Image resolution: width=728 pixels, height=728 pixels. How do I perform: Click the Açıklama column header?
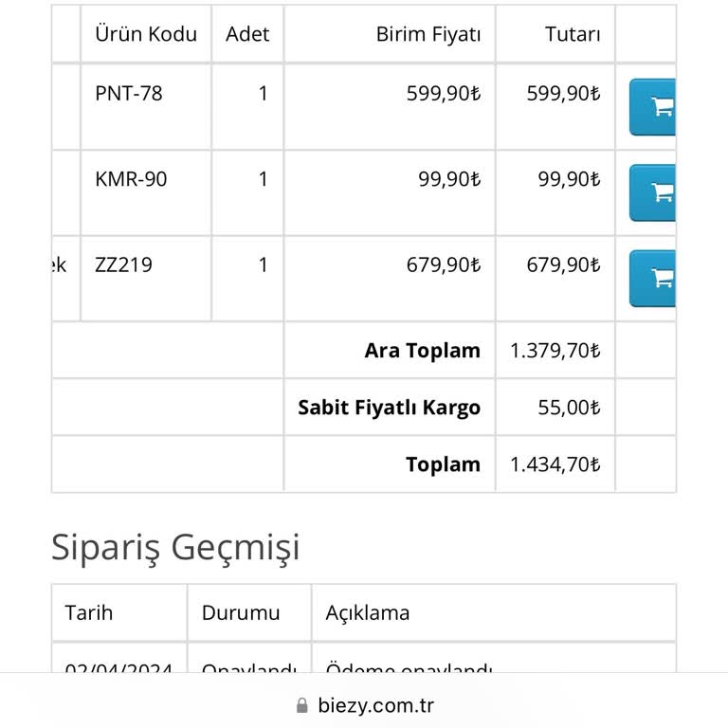point(367,613)
